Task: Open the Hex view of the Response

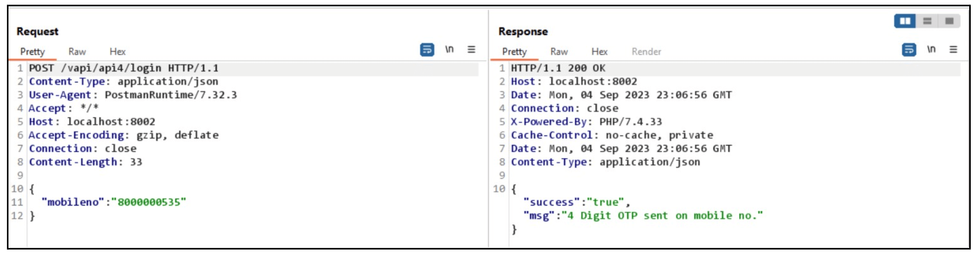Action: 599,52
